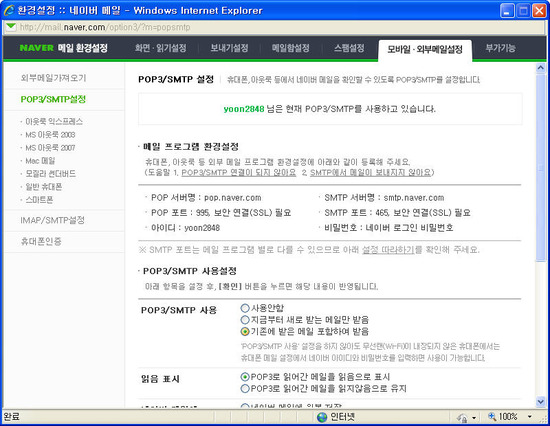Open the 모질라 썬더버드 guide link
The width and height of the screenshot is (550, 426).
[51, 174]
